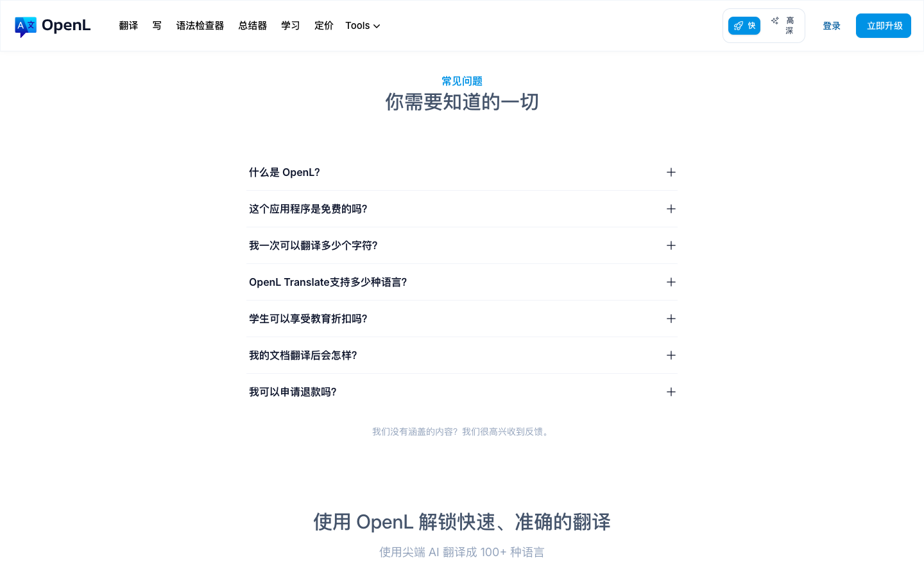Open the Tools dropdown menu

click(363, 26)
